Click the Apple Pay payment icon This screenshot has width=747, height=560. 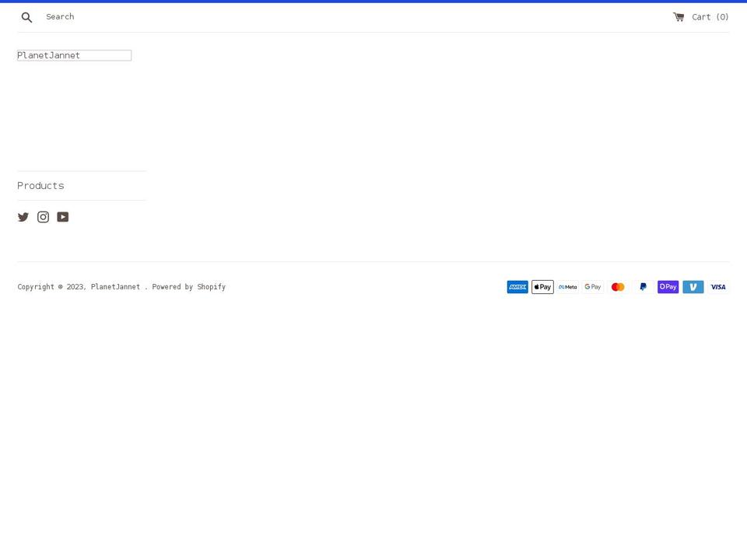coord(542,287)
